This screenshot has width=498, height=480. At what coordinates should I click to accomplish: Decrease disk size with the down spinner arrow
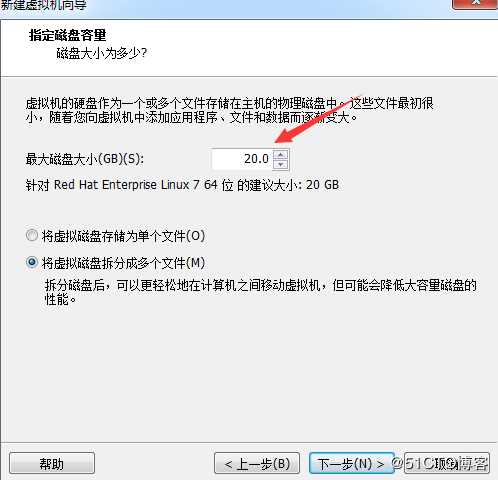[x=281, y=164]
